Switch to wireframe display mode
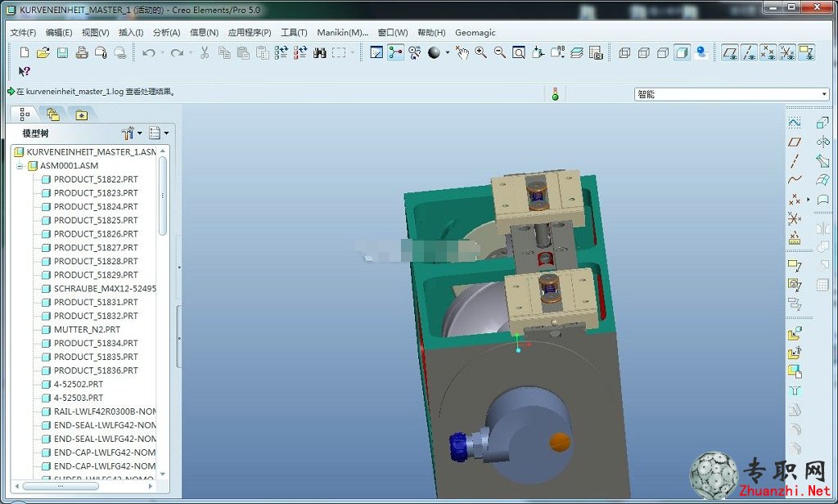The height and width of the screenshot is (504, 838). [624, 52]
